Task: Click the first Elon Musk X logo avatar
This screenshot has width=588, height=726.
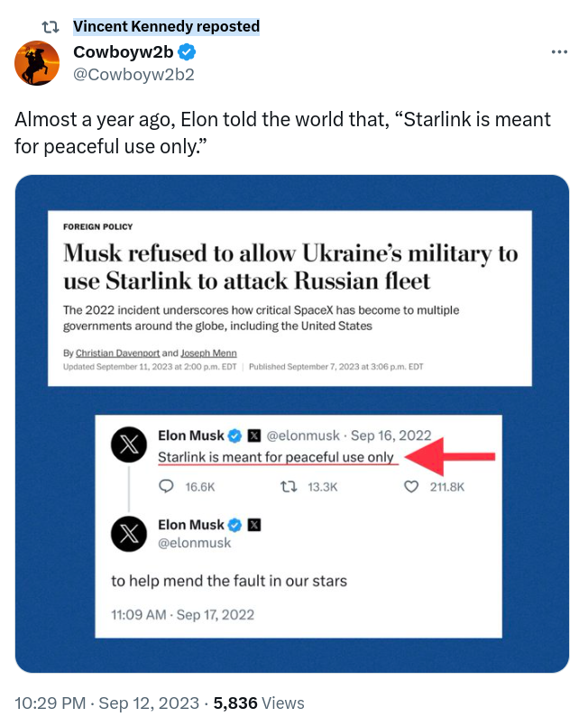Action: tap(128, 445)
